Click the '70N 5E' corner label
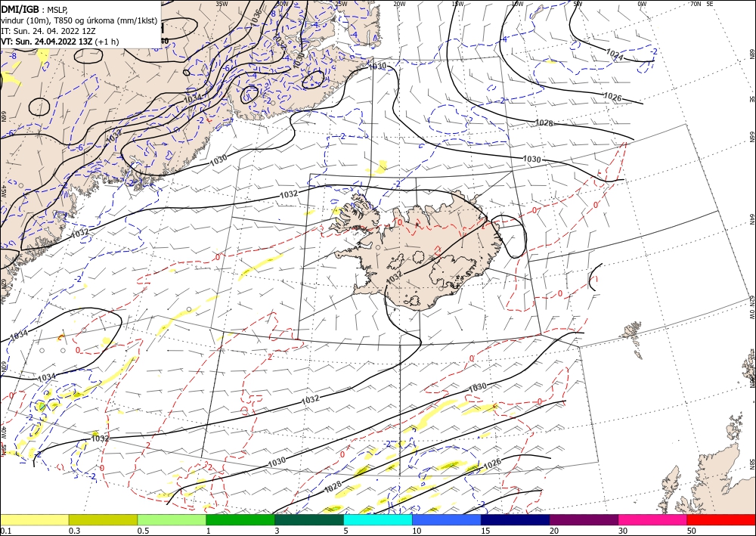The width and height of the screenshot is (756, 536). [x=702, y=3]
